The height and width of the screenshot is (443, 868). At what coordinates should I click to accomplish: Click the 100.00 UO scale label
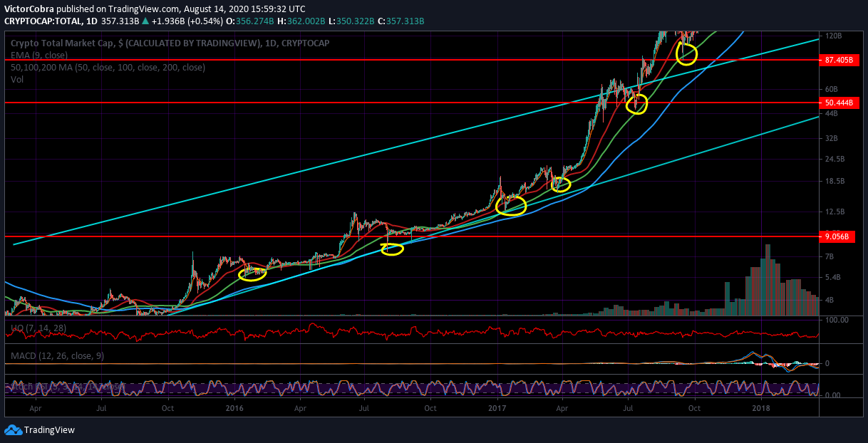tap(836, 320)
